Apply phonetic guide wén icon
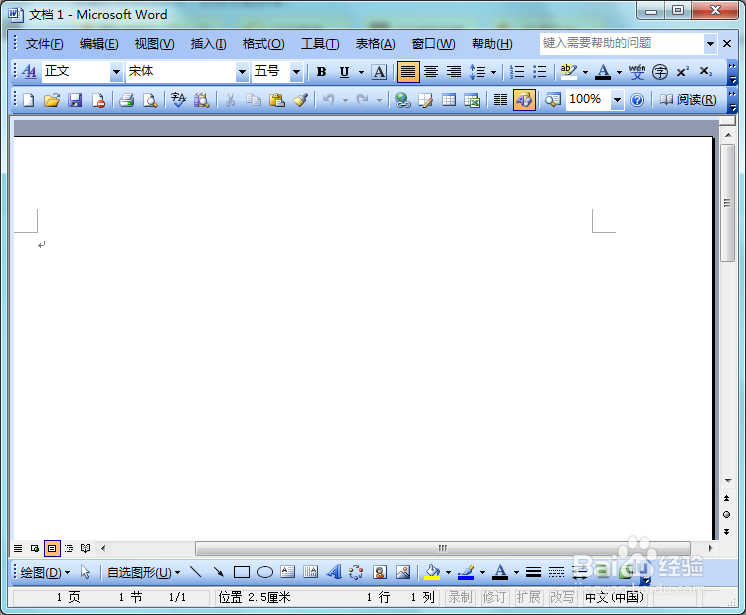The width and height of the screenshot is (746, 615). click(x=637, y=72)
